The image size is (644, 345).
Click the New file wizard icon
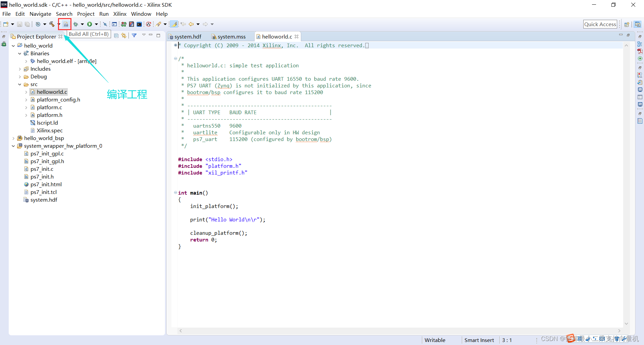click(x=6, y=24)
